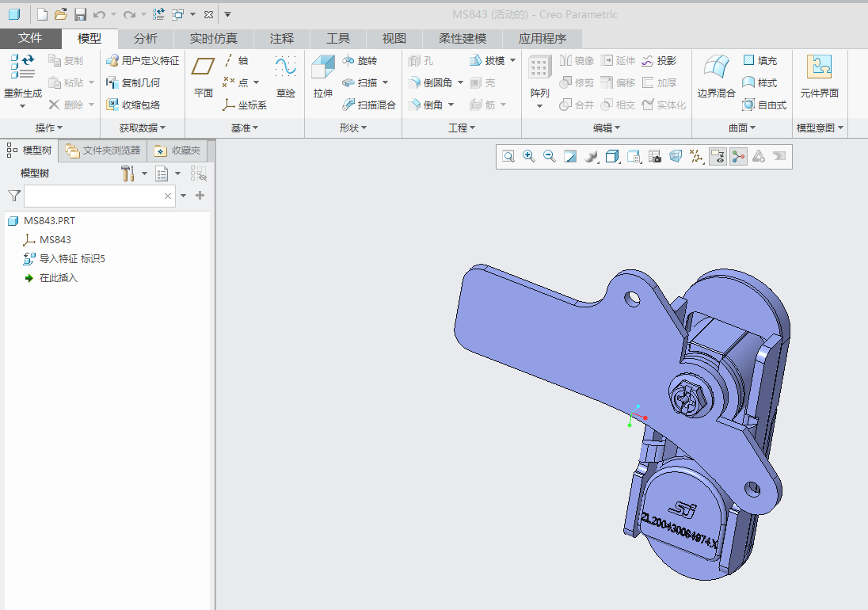Click the Refit view icon in graphics toolbar

[508, 157]
